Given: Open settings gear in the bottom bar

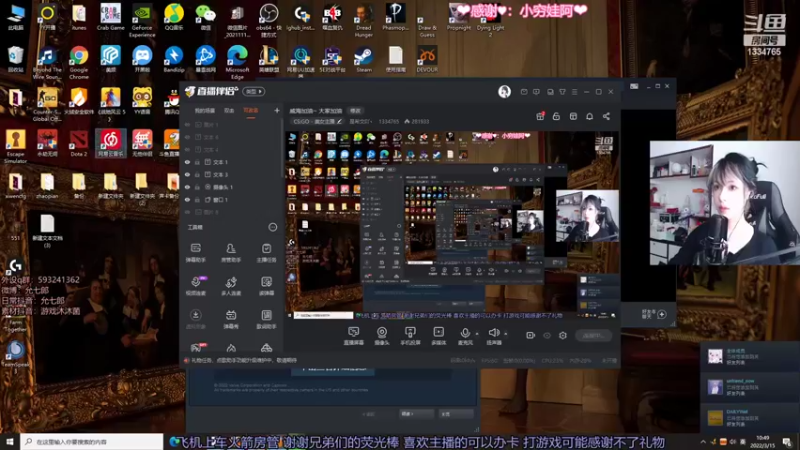Looking at the screenshot, I should point(563,335).
